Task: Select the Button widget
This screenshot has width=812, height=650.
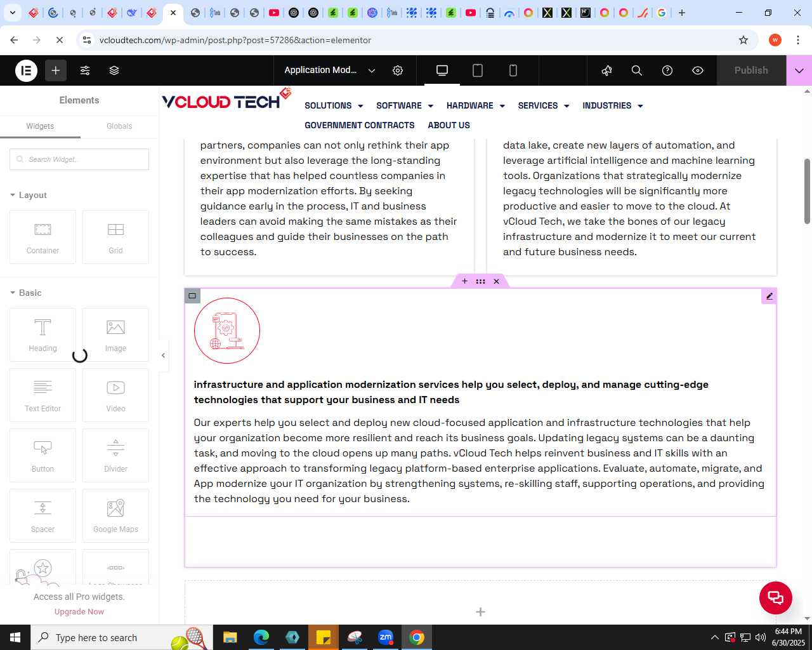Action: click(x=43, y=455)
